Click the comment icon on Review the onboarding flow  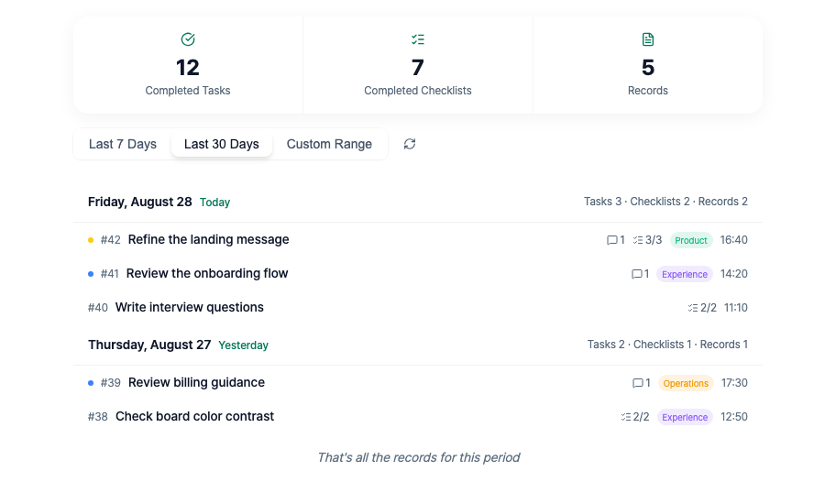(x=636, y=274)
